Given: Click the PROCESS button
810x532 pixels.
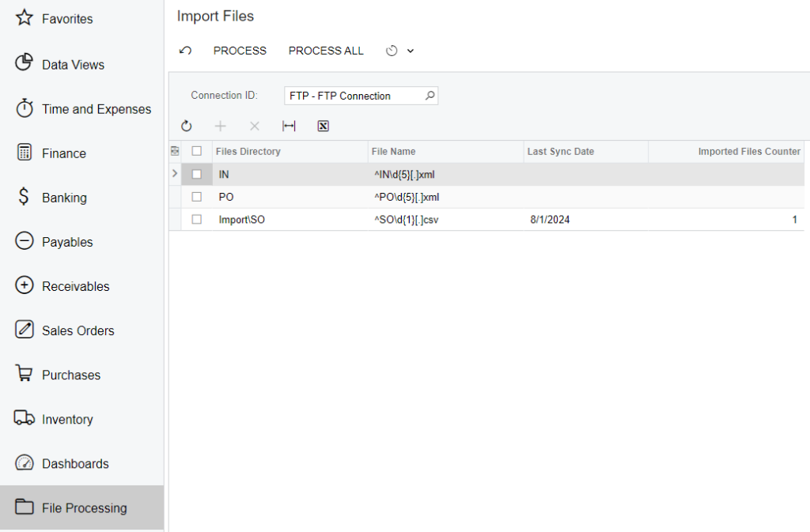Looking at the screenshot, I should tap(240, 51).
